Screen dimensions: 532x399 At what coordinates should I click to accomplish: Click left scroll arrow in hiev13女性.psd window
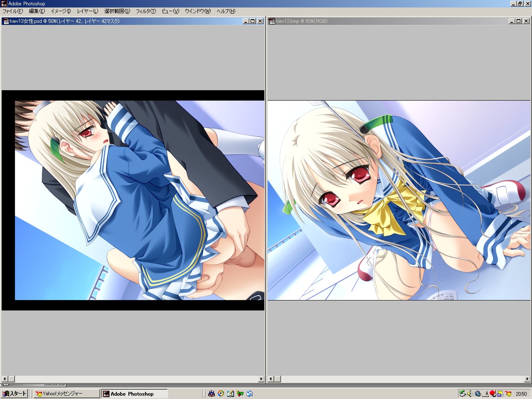coord(5,379)
